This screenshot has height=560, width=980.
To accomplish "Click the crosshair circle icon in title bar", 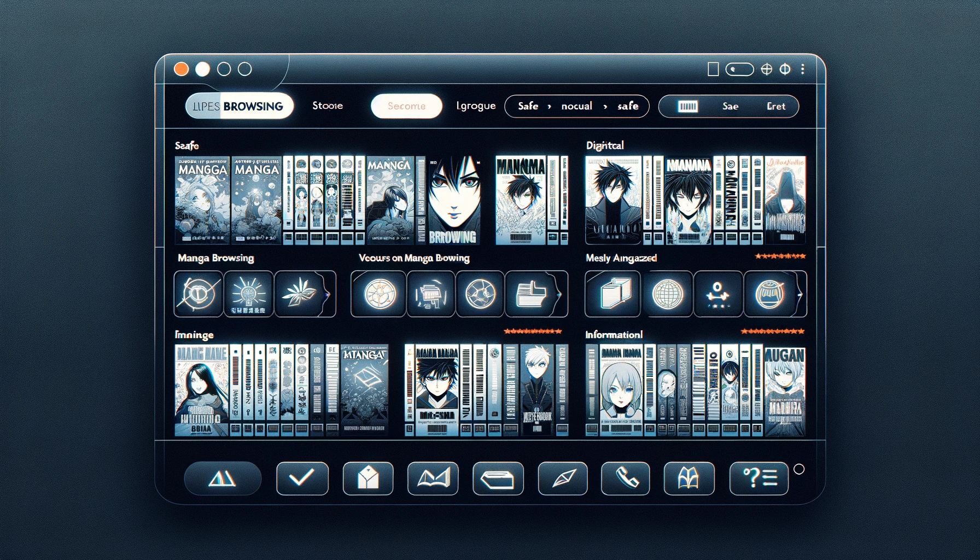I will 767,69.
